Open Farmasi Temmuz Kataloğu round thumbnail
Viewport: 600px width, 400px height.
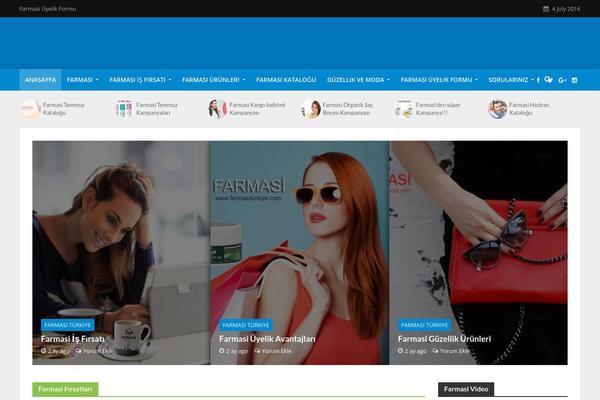pyautogui.click(x=30, y=109)
